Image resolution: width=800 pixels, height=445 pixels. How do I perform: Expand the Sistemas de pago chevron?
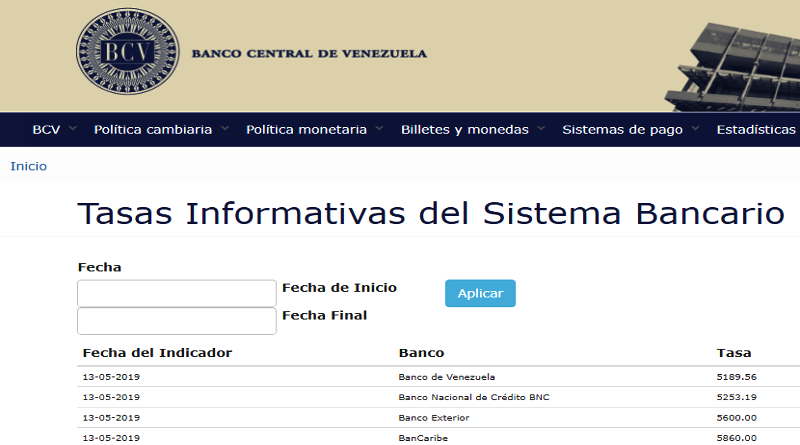[695, 129]
